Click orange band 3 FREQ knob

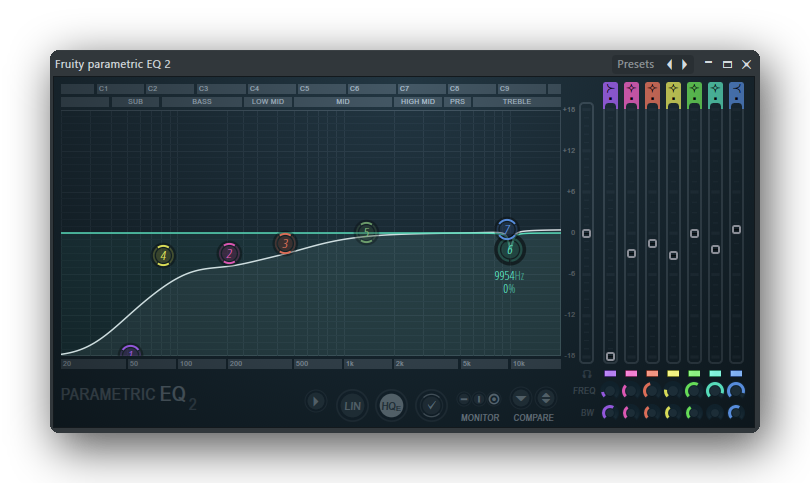(652, 391)
